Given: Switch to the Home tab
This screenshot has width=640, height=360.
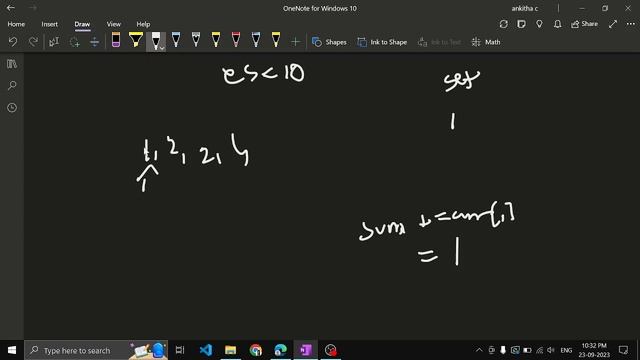Looking at the screenshot, I should (x=16, y=24).
